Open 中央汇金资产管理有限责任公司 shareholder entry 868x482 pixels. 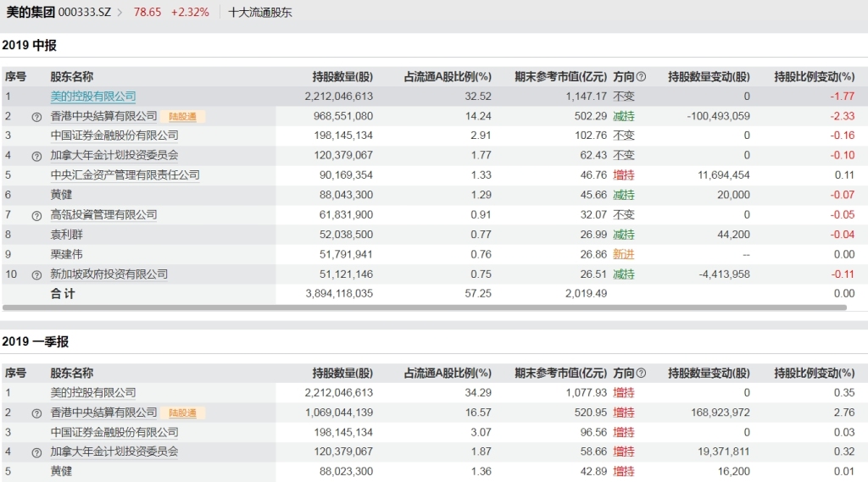[x=125, y=175]
